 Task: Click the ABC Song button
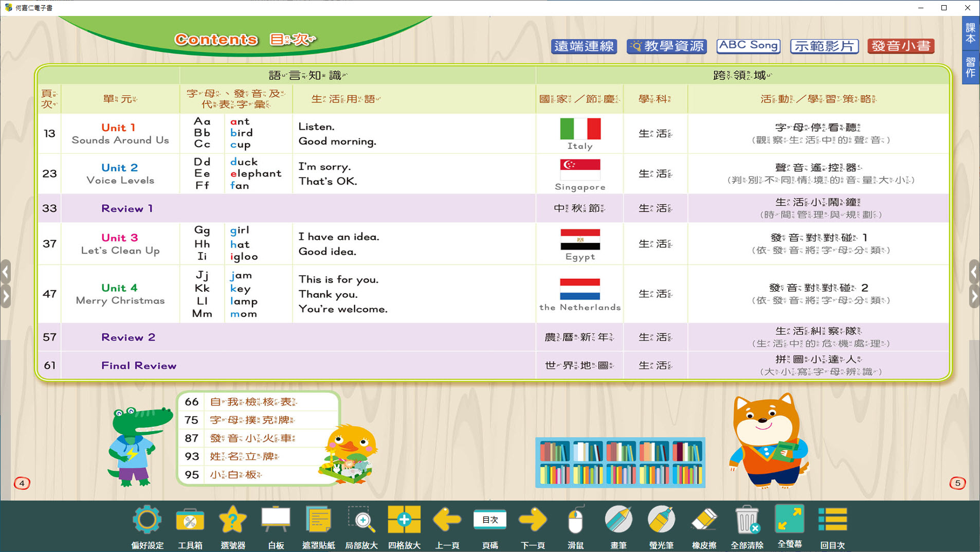click(748, 46)
